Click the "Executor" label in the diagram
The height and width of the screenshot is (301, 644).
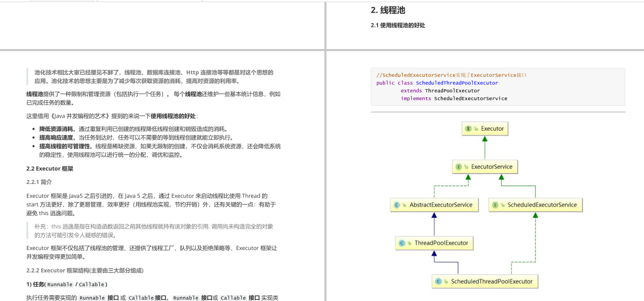tap(492, 129)
